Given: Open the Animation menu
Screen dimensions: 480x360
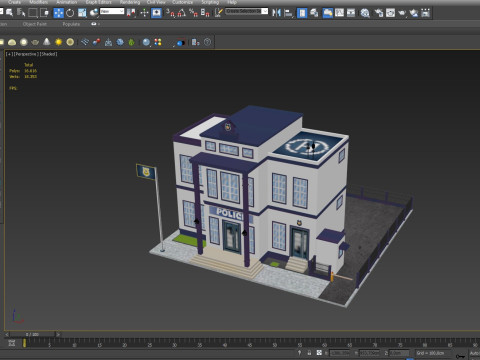Looking at the screenshot, I should [66, 2].
